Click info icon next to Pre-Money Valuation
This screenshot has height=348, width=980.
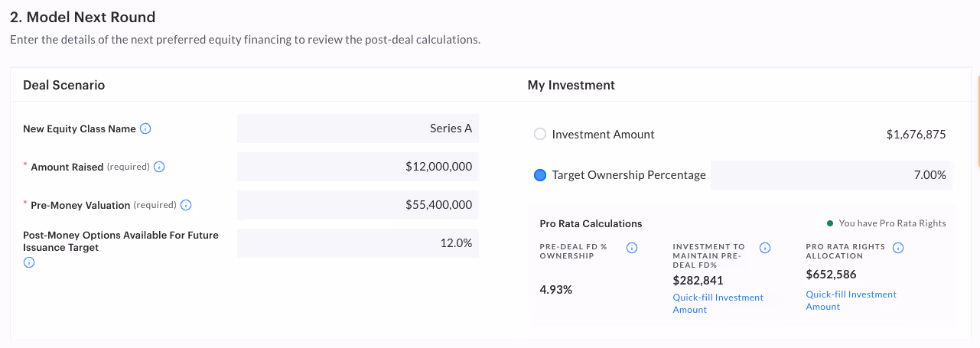point(186,205)
